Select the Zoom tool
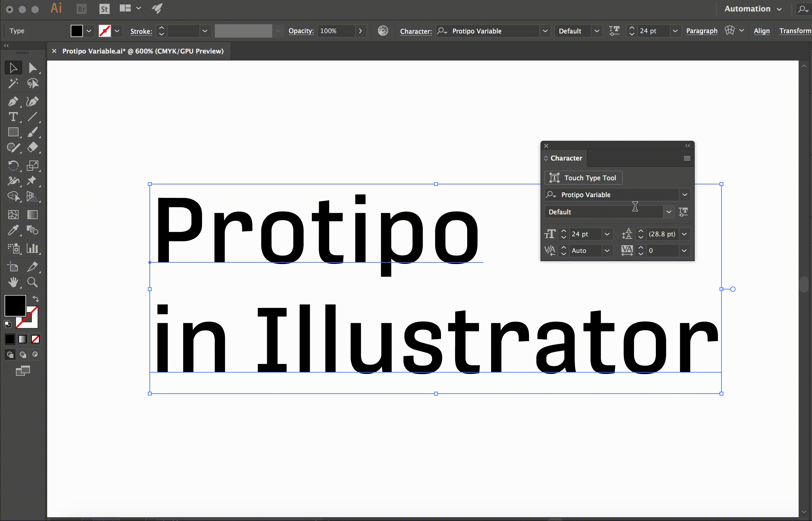The width and height of the screenshot is (812, 521). [33, 282]
